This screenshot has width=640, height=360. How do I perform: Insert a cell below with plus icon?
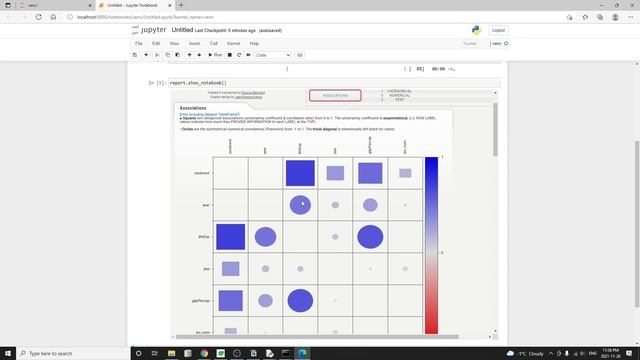(x=146, y=55)
